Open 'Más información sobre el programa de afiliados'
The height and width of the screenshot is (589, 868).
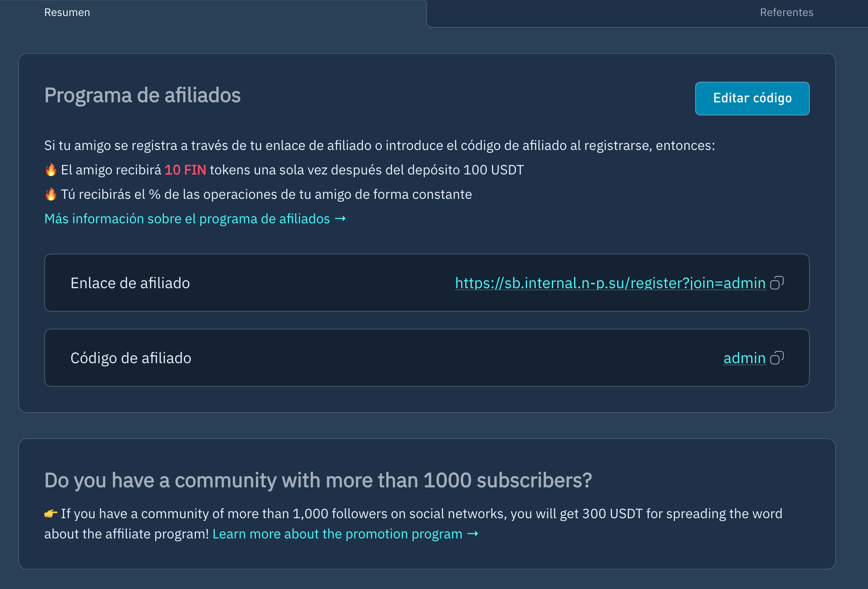point(187,219)
